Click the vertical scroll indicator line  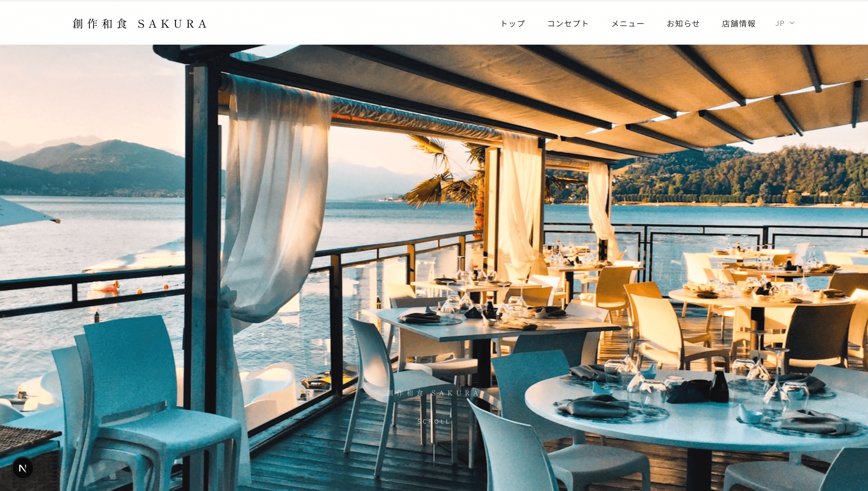coord(434,455)
